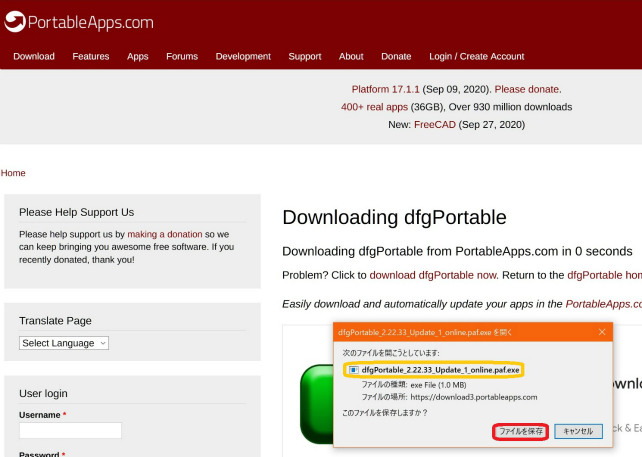
Task: Click Login / Create Account
Action: (477, 57)
